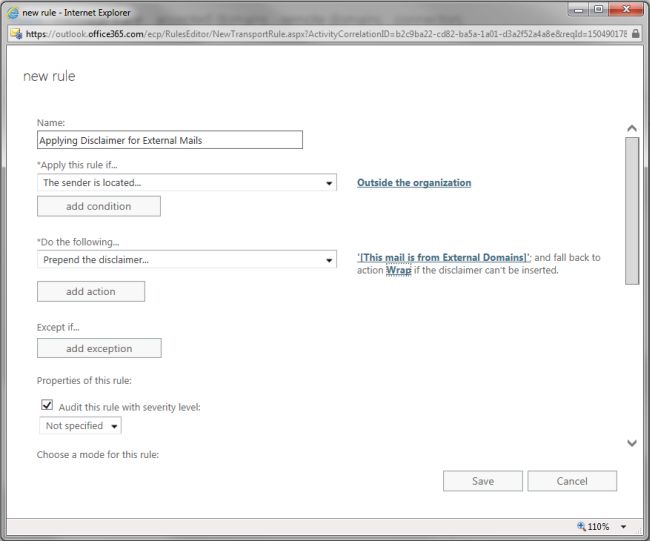Click the Internet Explorer logo icon in title bar
Viewport: 650px width, 541px height.
13,13
